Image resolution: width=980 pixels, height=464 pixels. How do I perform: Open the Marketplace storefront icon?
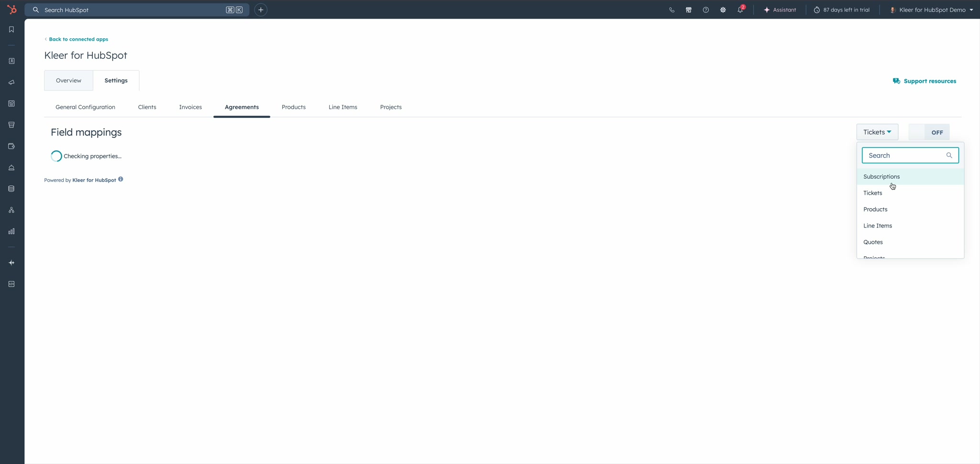coord(689,10)
